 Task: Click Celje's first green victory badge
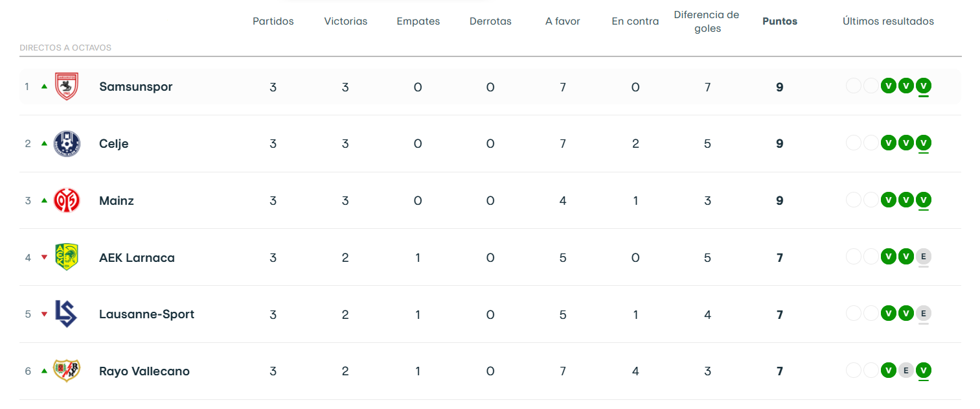[889, 143]
